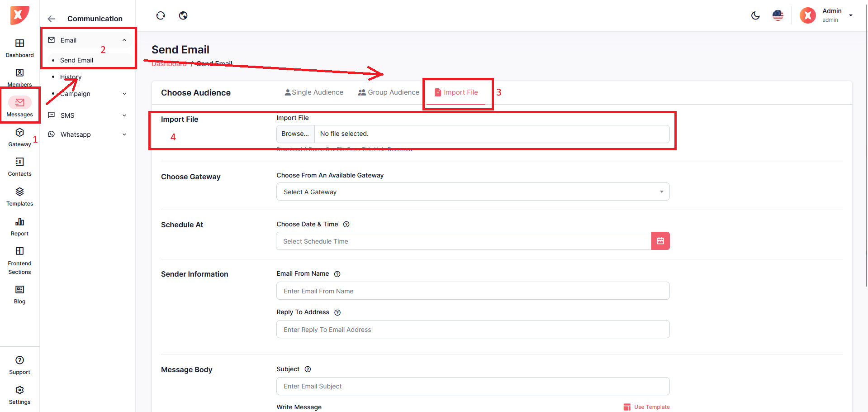The height and width of the screenshot is (412, 868).
Task: Open the Dashboard sidebar icon
Action: tap(19, 48)
